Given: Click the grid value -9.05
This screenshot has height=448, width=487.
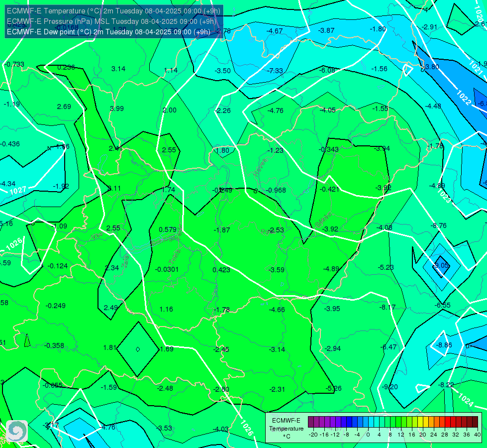Looking at the screenshot, I should point(441,265).
